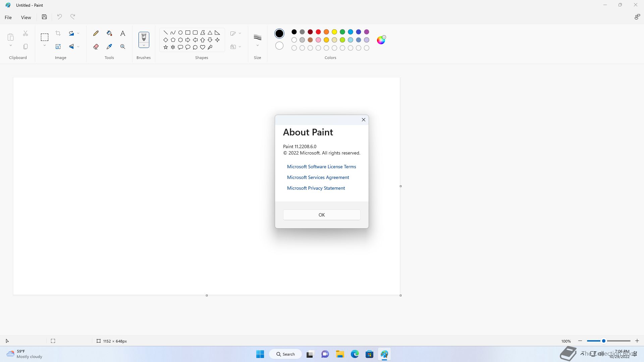Viewport: 644px width, 362px height.
Task: Choose the Triangle shape
Action: (210, 33)
